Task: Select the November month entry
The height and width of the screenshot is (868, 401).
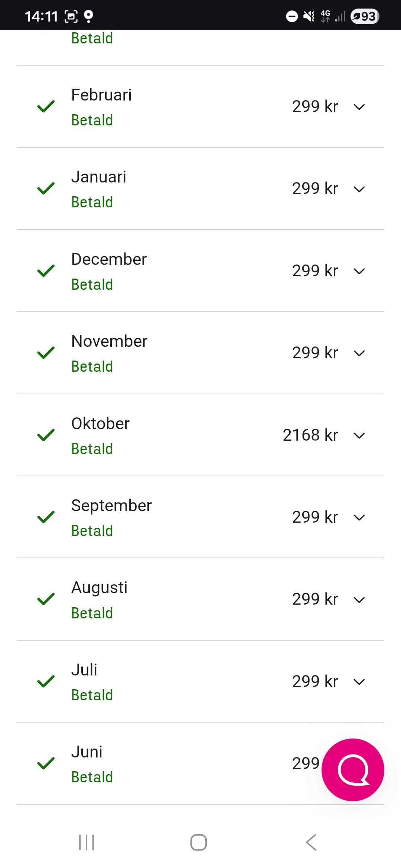Action: (110, 341)
